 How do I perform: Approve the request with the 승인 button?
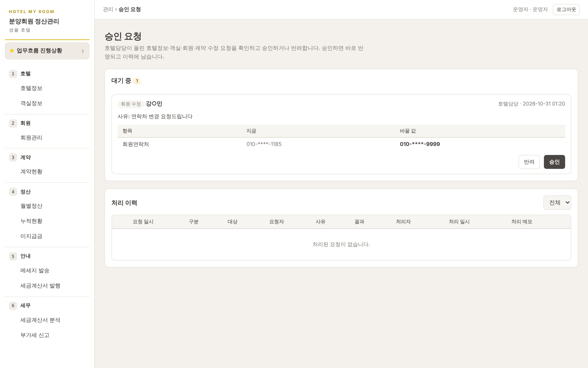tap(554, 162)
